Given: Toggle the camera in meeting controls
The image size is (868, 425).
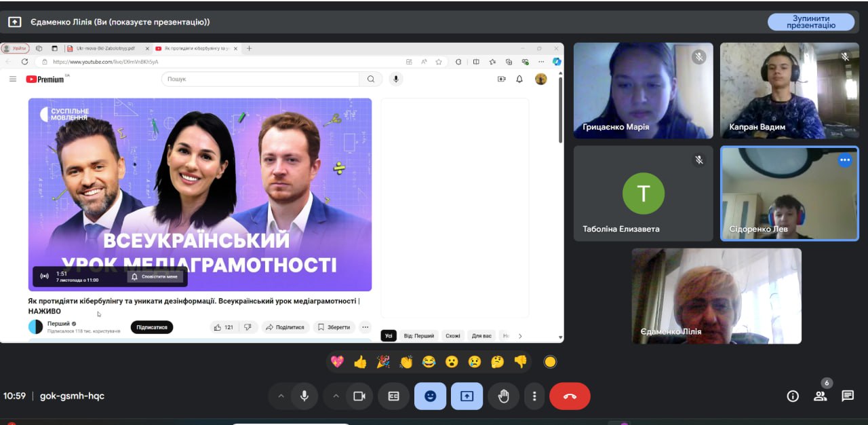Looking at the screenshot, I should 359,396.
